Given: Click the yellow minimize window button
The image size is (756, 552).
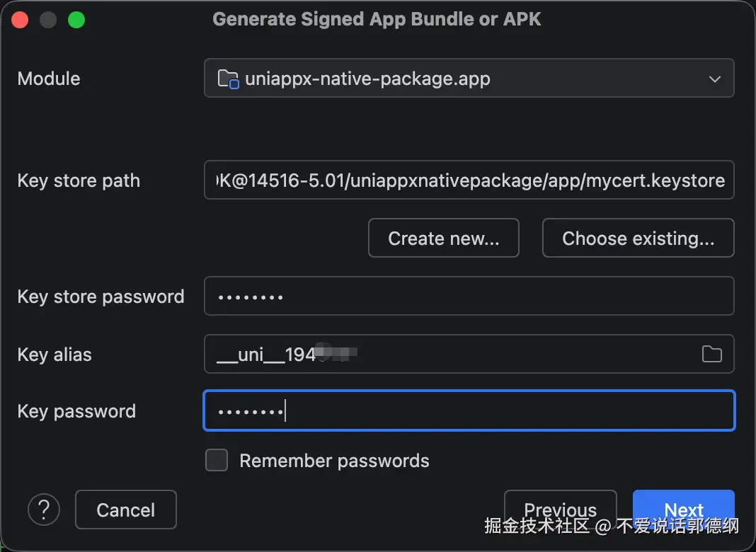Looking at the screenshot, I should (x=48, y=20).
